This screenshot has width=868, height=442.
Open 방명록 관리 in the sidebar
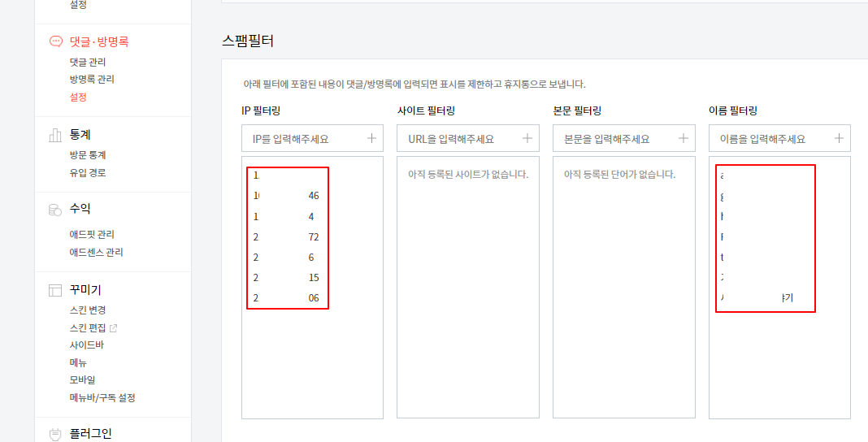(92, 79)
